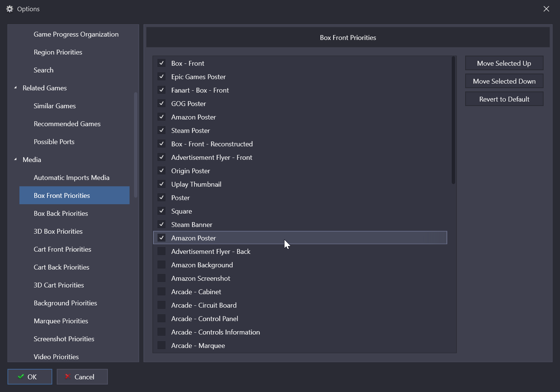Screen dimensions: 560x392
Task: Enable the Arcade - Cabinet checkbox
Action: pyautogui.click(x=162, y=292)
